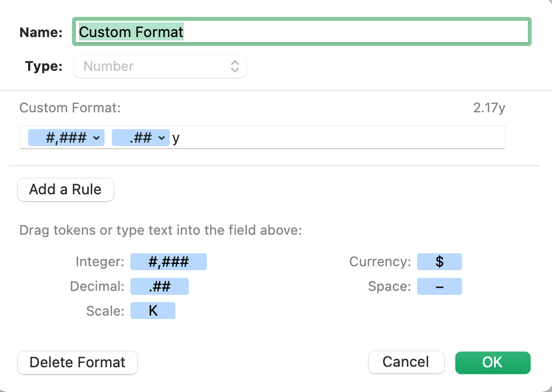This screenshot has height=392, width=552.
Task: Click the #,### token in the format field
Action: (x=58, y=138)
